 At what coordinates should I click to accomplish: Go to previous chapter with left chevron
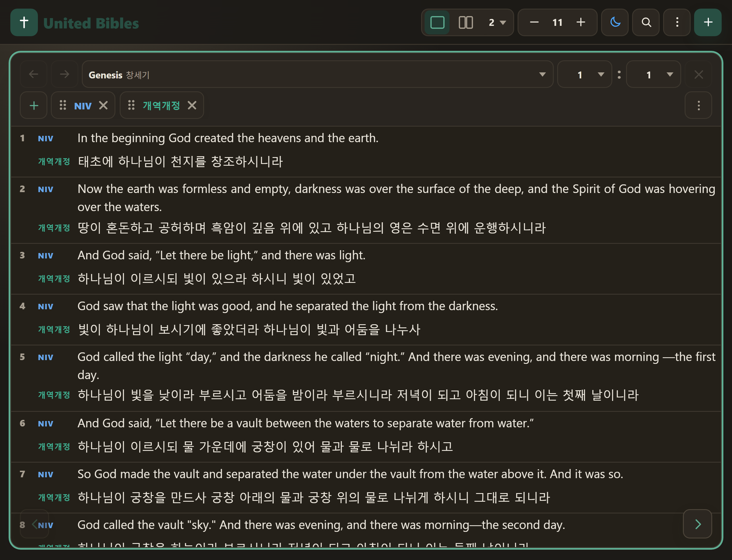click(x=34, y=524)
